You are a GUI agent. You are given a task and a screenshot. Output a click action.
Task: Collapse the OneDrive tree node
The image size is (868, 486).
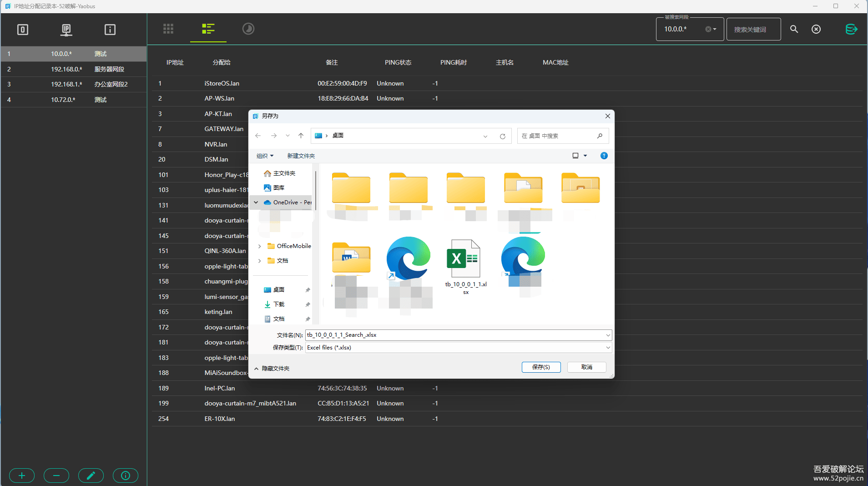256,202
